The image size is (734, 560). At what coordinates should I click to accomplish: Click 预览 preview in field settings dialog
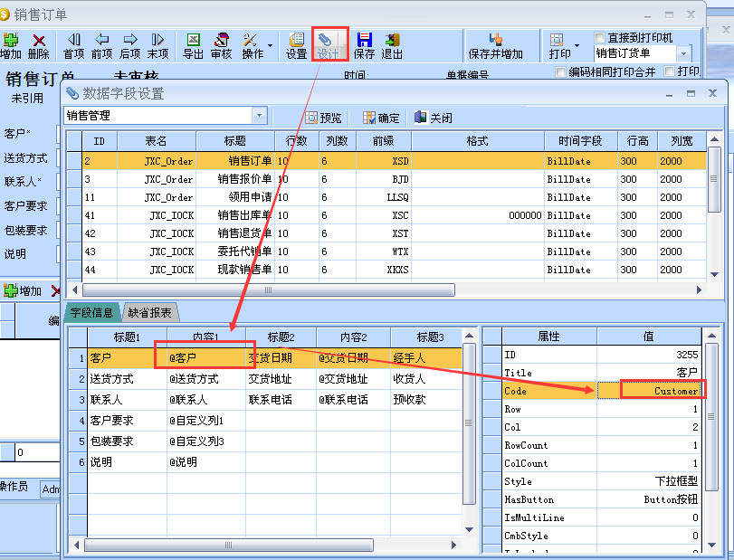[323, 118]
